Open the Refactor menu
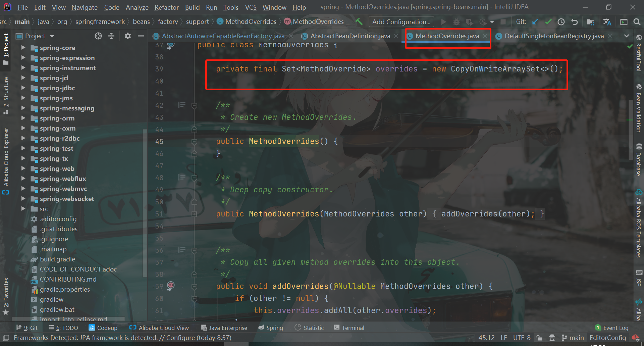This screenshot has width=644, height=346. (166, 7)
